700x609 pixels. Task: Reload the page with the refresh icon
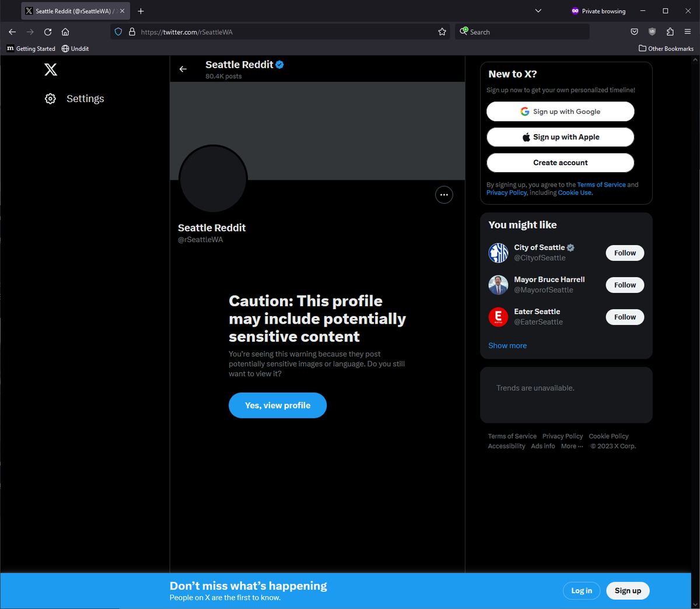pos(48,32)
